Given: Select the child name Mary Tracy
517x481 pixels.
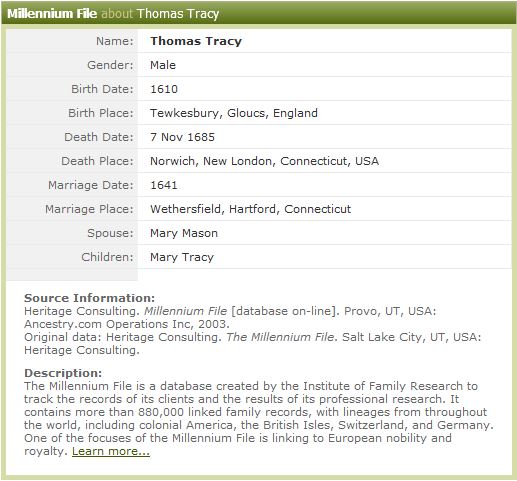Looking at the screenshot, I should click(182, 257).
